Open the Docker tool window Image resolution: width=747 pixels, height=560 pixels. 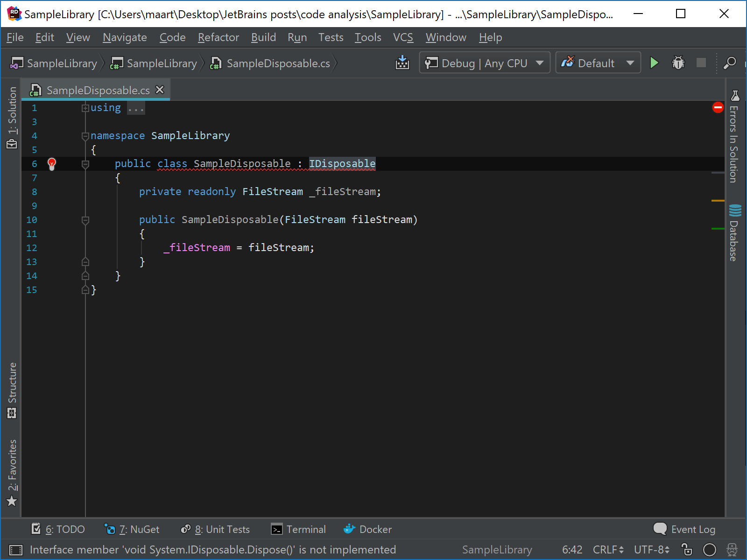(x=367, y=529)
